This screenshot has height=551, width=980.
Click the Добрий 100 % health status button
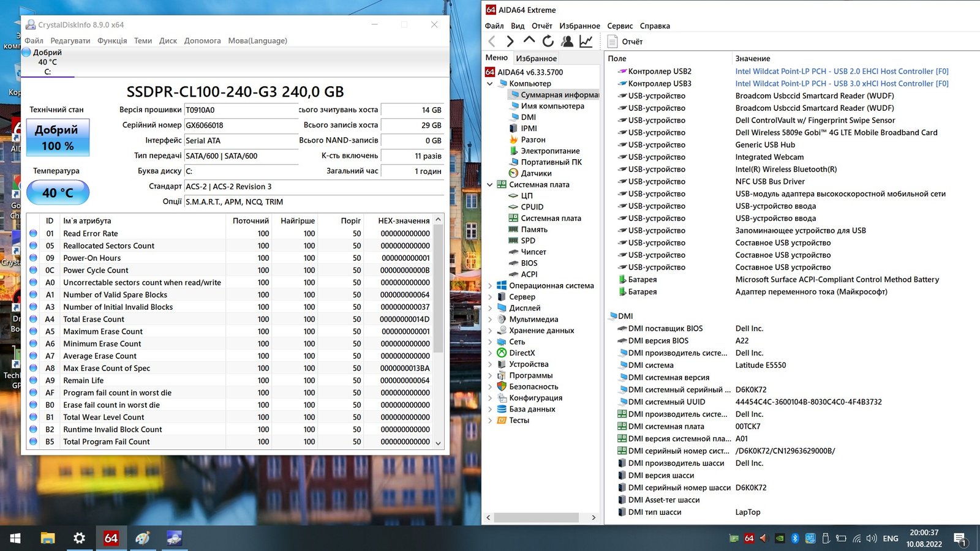pyautogui.click(x=58, y=137)
